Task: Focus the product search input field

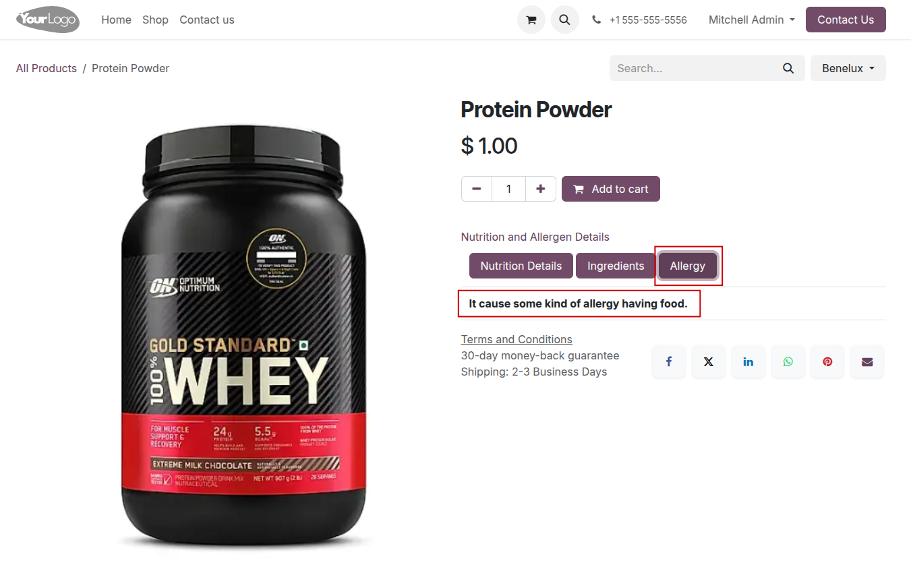Action: pos(692,68)
